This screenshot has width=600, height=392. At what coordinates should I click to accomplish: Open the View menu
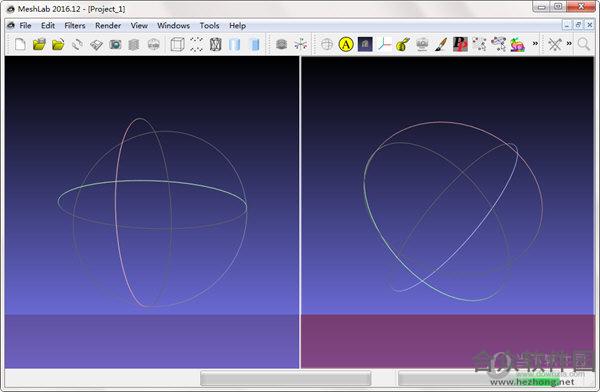(139, 26)
